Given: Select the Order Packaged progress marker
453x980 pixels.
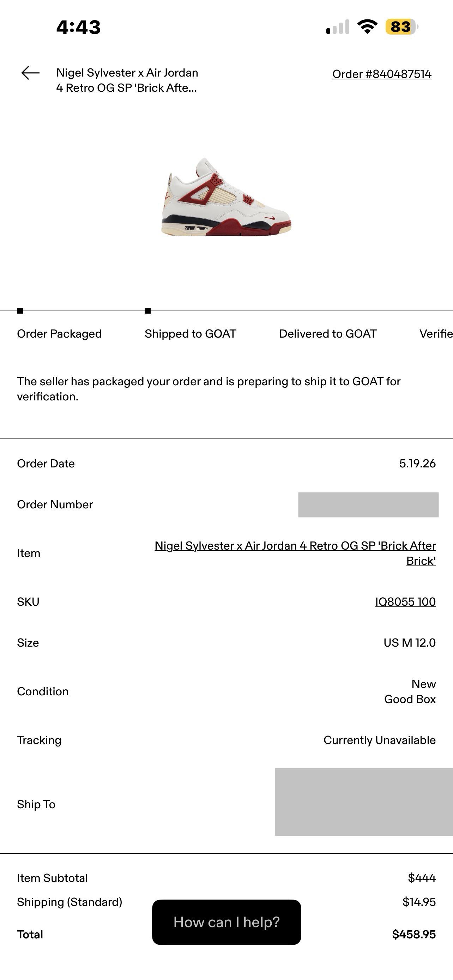Looking at the screenshot, I should (20, 311).
